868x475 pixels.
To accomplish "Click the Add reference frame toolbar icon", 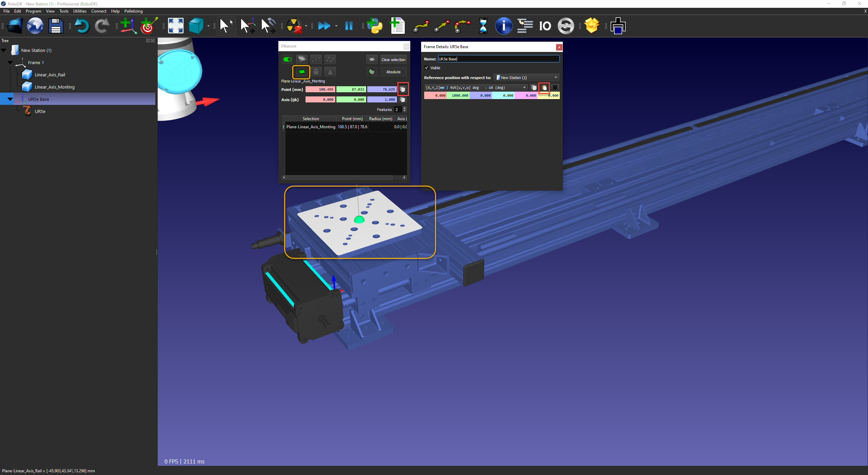I will [x=128, y=26].
